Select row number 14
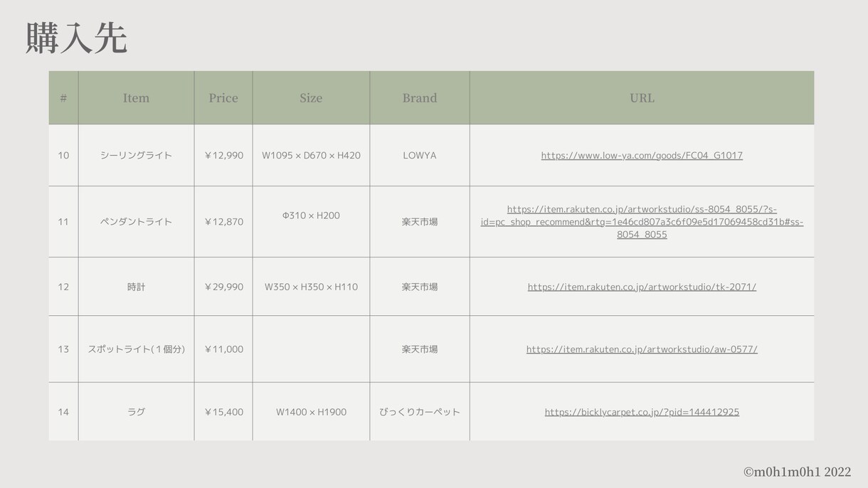The image size is (868, 488). (63, 412)
